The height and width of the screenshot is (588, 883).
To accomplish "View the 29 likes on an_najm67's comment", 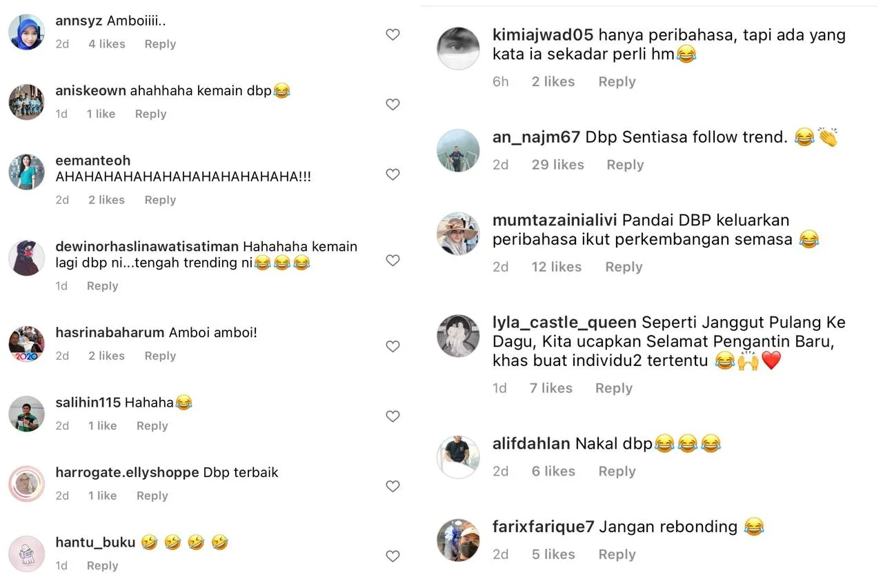I will (557, 165).
